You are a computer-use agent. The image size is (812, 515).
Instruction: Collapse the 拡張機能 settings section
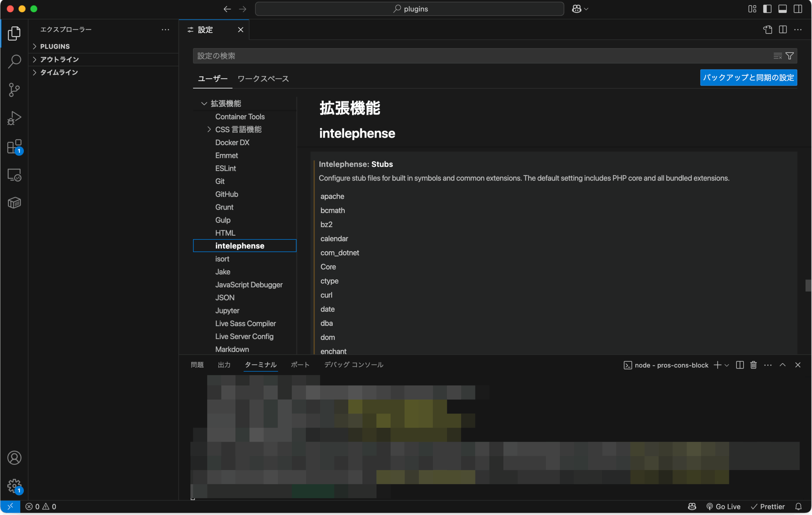click(x=204, y=103)
